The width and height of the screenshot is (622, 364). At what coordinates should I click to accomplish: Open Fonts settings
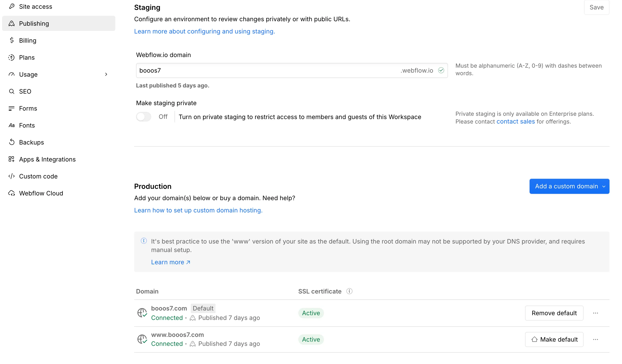click(x=59, y=125)
